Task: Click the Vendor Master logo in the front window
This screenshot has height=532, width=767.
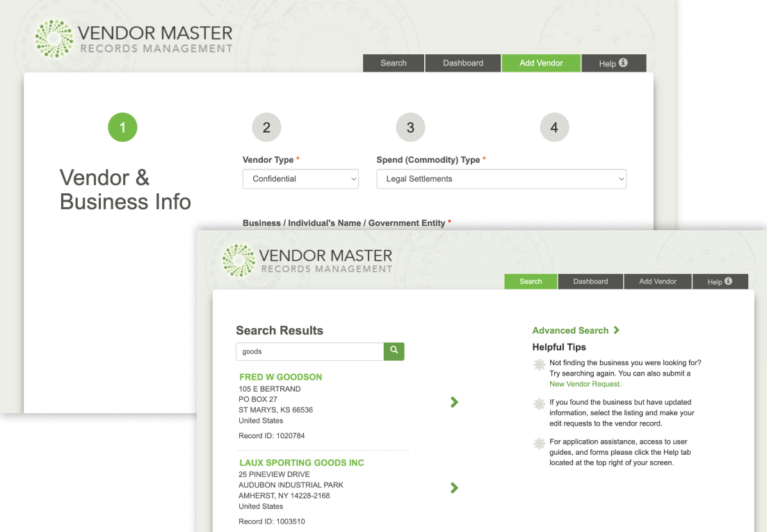Action: pyautogui.click(x=307, y=261)
